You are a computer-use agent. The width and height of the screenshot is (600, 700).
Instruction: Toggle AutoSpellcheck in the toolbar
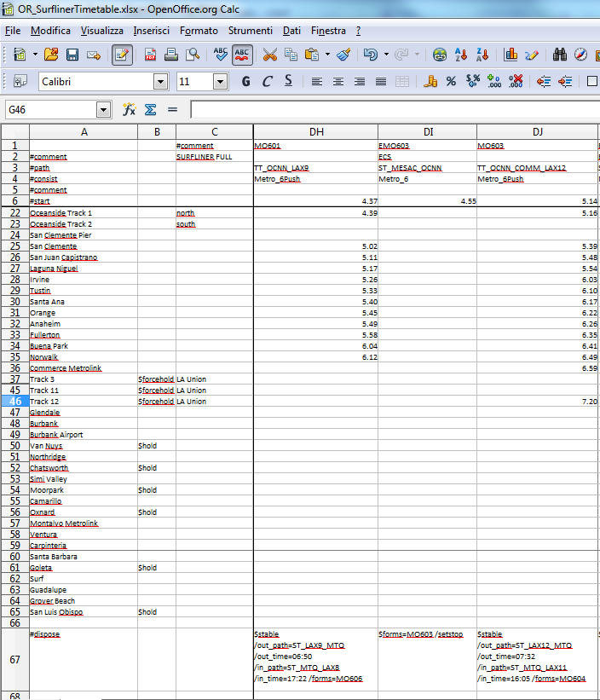[x=242, y=55]
